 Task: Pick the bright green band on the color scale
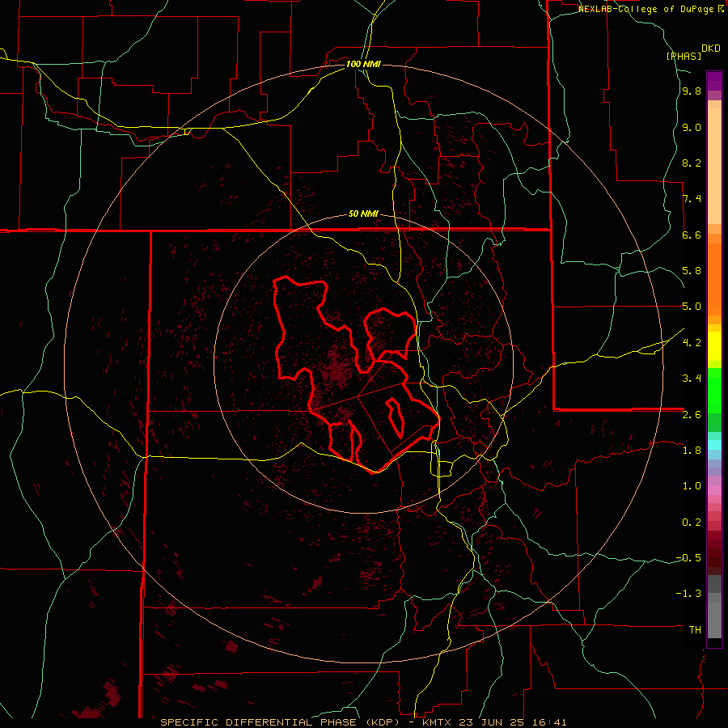(x=714, y=390)
